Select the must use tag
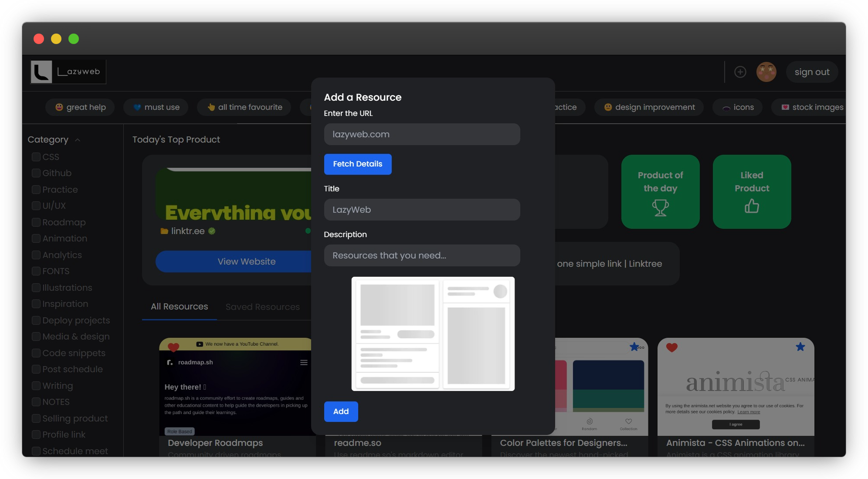The image size is (868, 479). pos(156,107)
